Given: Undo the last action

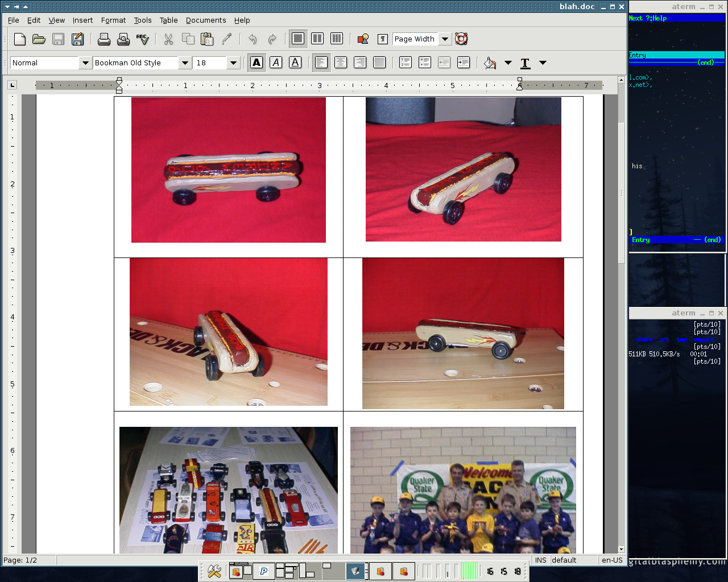Looking at the screenshot, I should [x=253, y=39].
